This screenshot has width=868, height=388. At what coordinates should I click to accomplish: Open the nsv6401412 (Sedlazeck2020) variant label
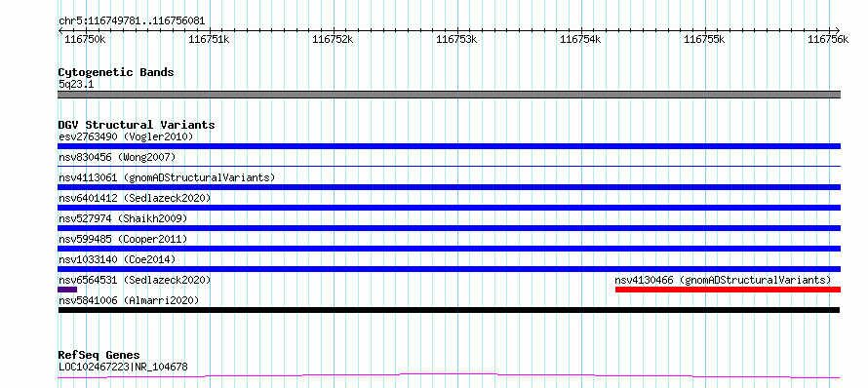[135, 198]
